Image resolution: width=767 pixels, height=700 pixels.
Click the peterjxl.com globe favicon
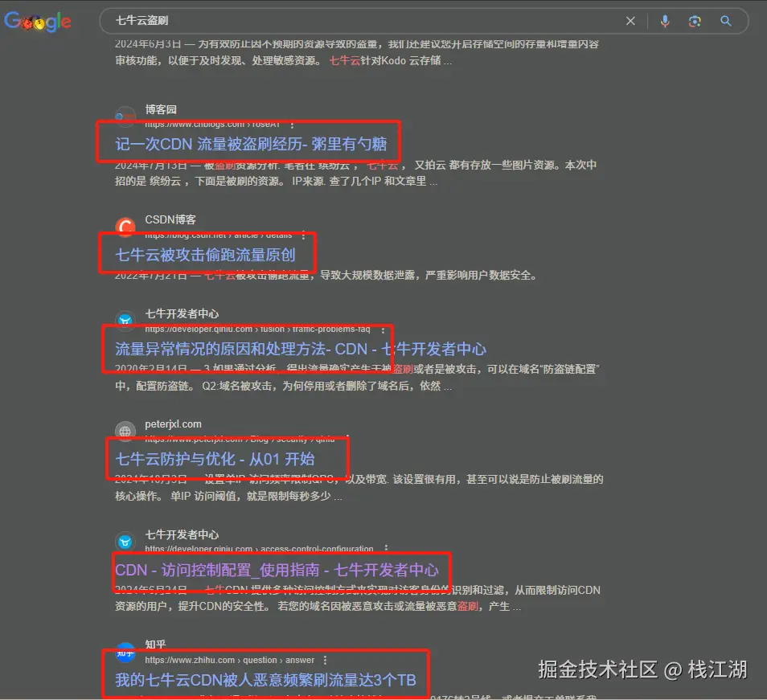tap(125, 431)
